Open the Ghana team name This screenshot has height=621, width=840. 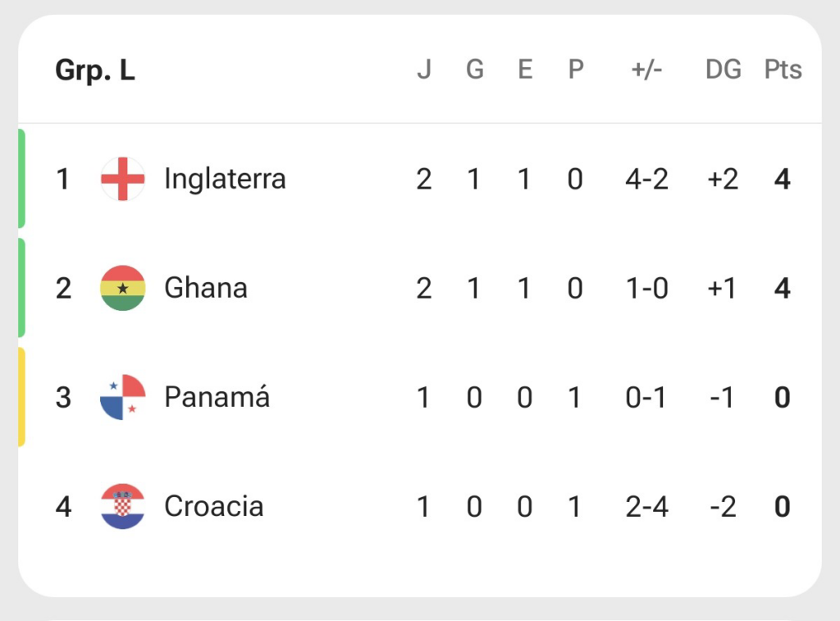(x=206, y=288)
